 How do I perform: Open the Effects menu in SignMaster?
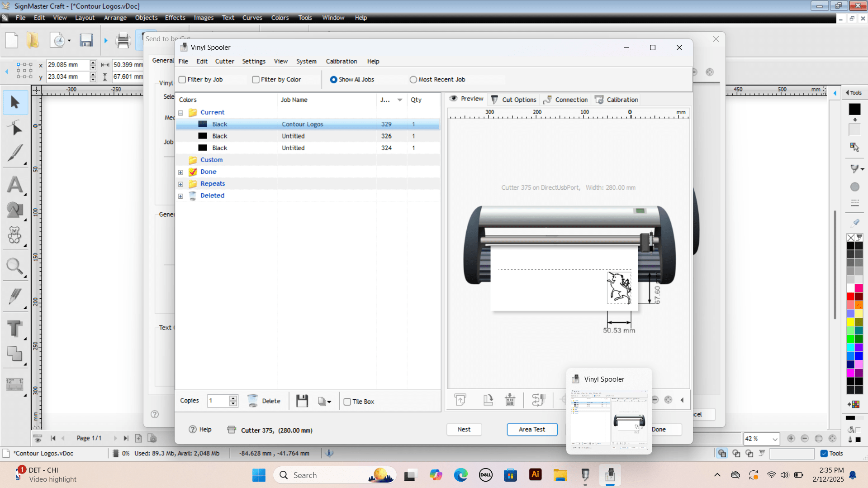coord(175,18)
